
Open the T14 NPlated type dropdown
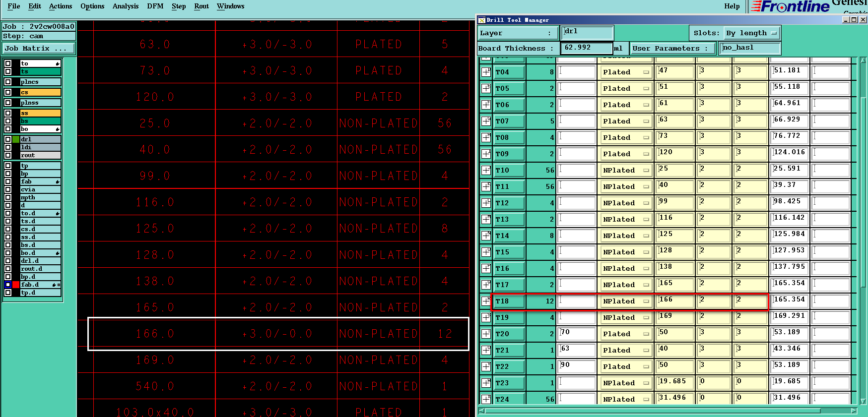(625, 236)
